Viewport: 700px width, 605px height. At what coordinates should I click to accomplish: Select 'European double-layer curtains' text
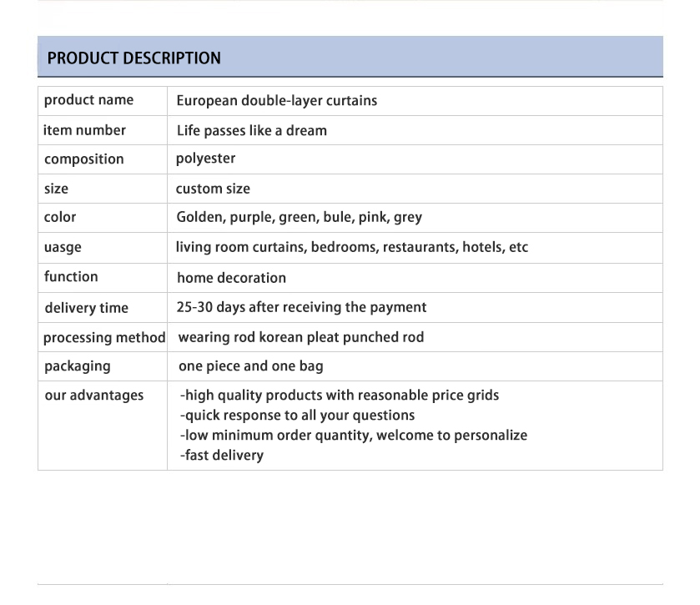[277, 101]
